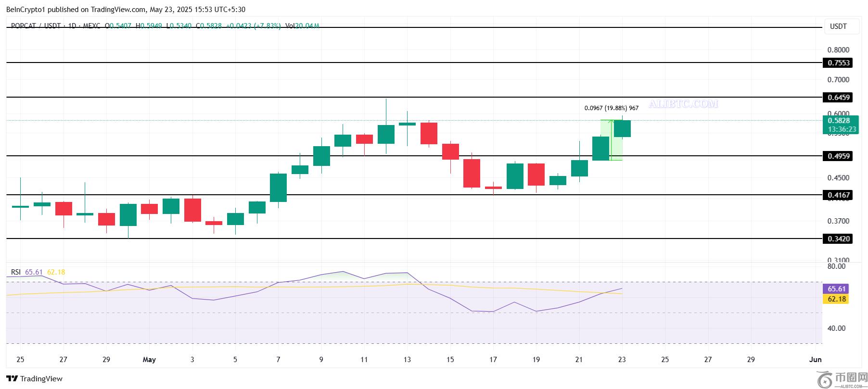This screenshot has width=868, height=389.
Task: Click the purple RSI value tag 65.61
Action: tap(837, 289)
